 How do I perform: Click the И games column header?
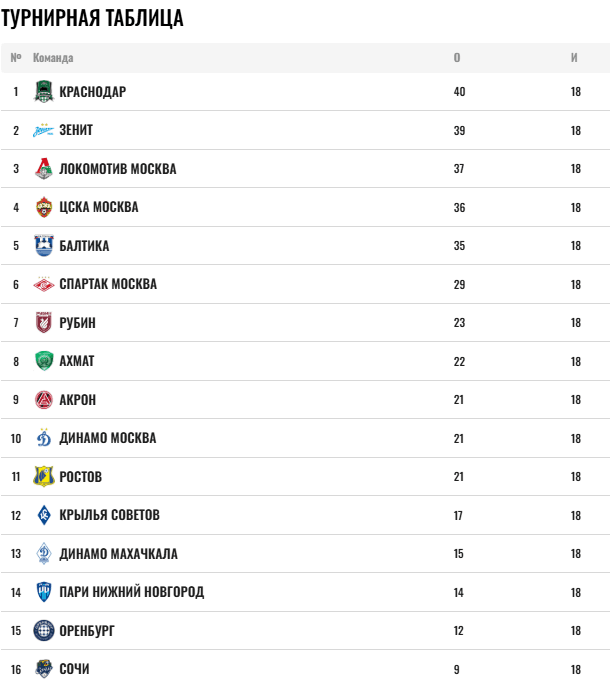[x=575, y=58]
